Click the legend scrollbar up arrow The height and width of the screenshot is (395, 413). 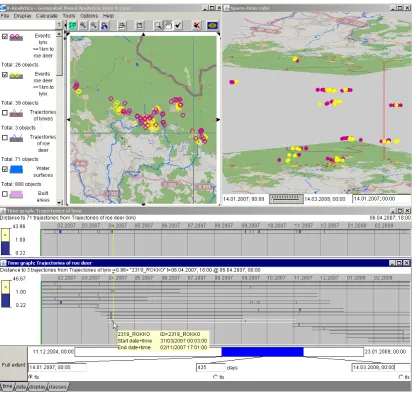point(59,34)
